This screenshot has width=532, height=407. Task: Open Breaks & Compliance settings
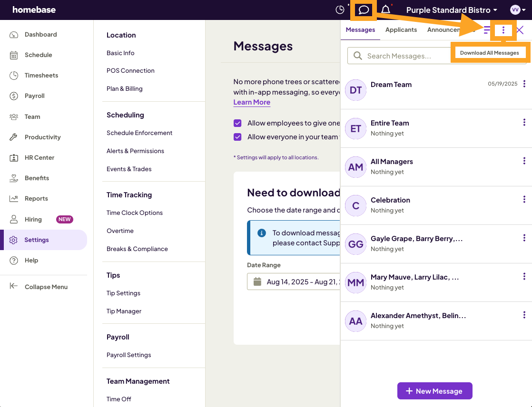coord(137,249)
